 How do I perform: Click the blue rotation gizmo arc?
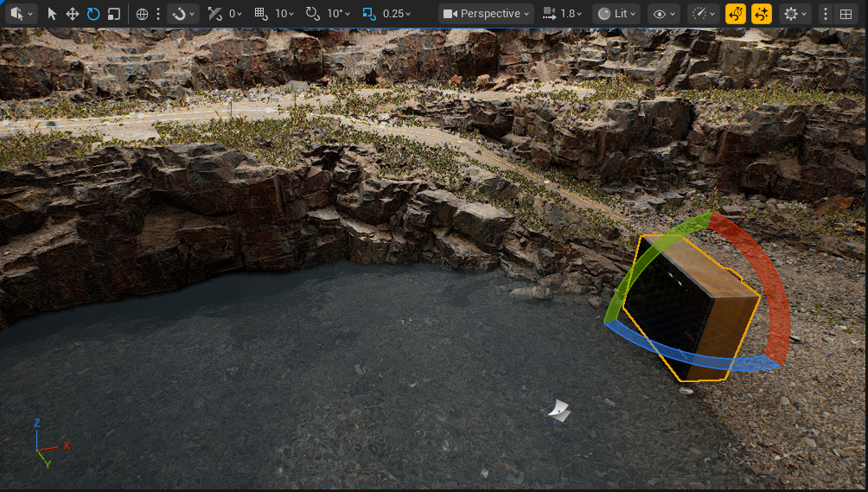[x=698, y=360]
